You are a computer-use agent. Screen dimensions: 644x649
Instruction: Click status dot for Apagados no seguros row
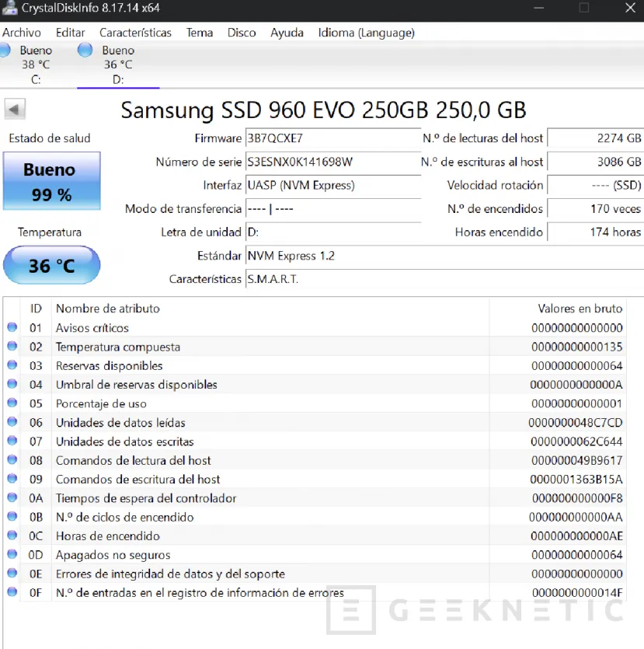(12, 554)
